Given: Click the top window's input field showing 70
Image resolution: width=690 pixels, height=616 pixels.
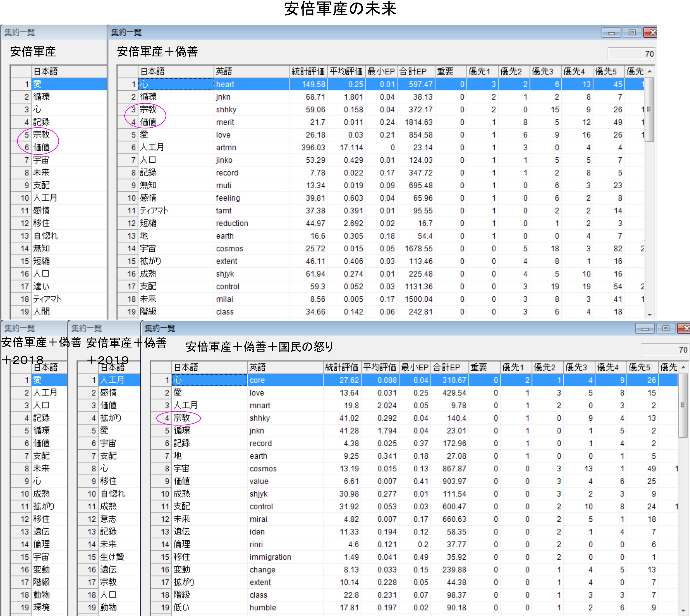Looking at the screenshot, I should (x=632, y=54).
